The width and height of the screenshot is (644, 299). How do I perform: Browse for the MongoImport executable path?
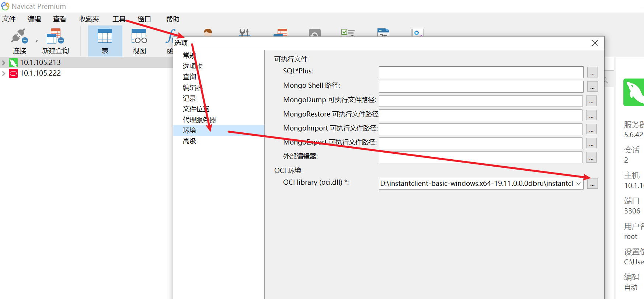point(591,129)
